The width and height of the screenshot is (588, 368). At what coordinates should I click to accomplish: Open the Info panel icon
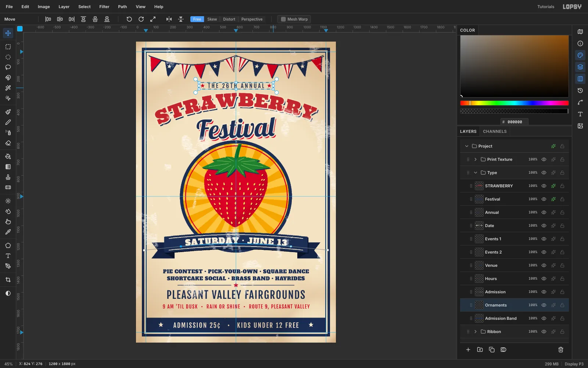point(580,43)
